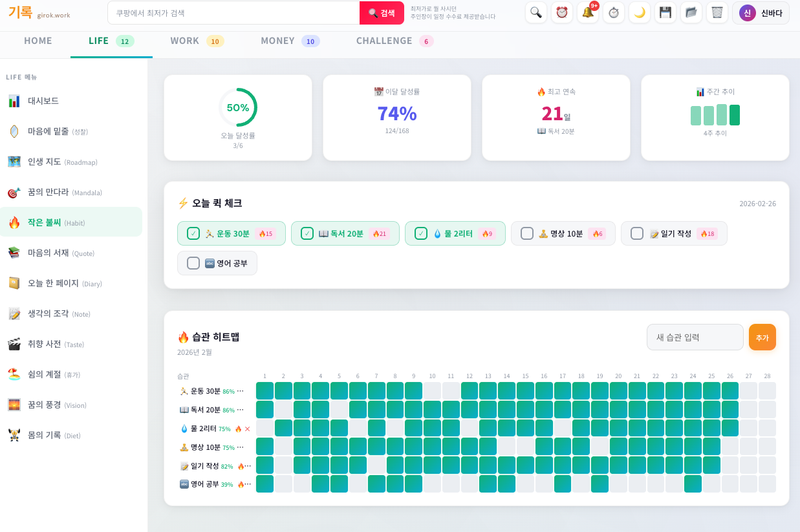
Task: Click the 39% rate beside 영어 공부
Action: click(227, 485)
